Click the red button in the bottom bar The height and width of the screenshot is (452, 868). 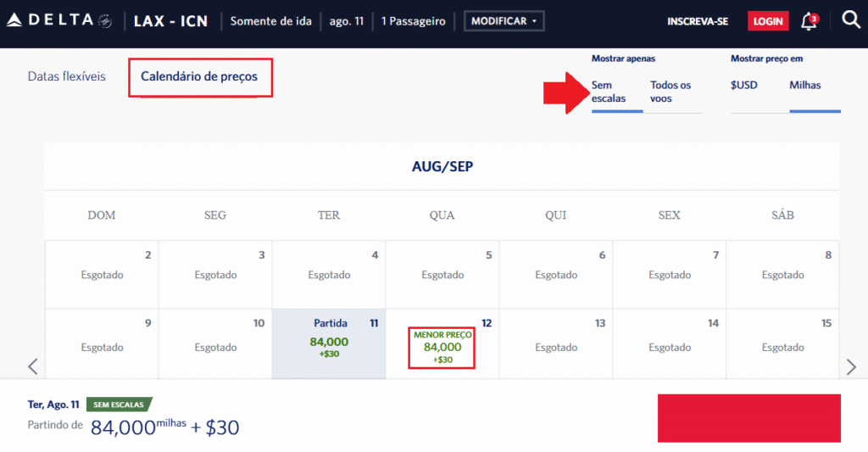(x=748, y=417)
